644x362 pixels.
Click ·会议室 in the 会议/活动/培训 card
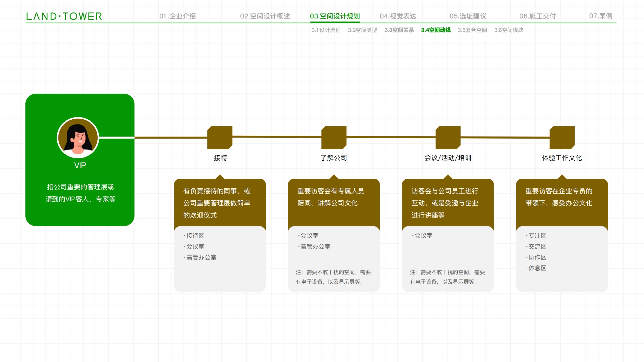click(x=422, y=236)
